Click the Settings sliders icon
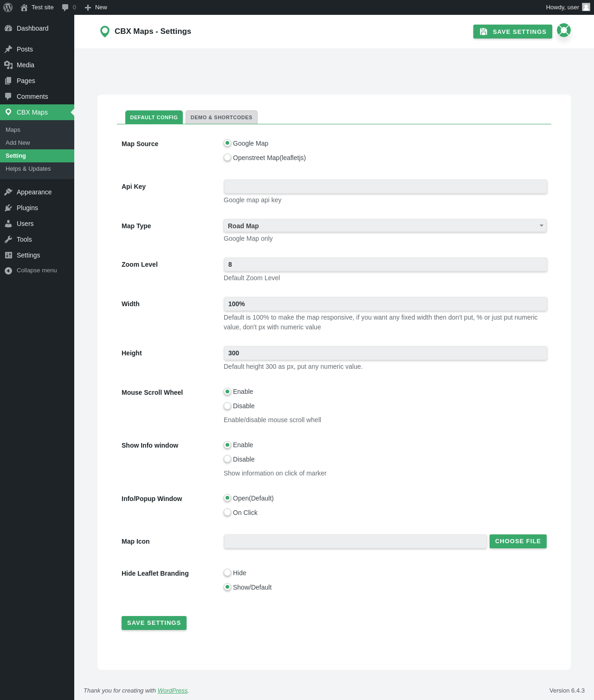The height and width of the screenshot is (700, 594). point(8,255)
